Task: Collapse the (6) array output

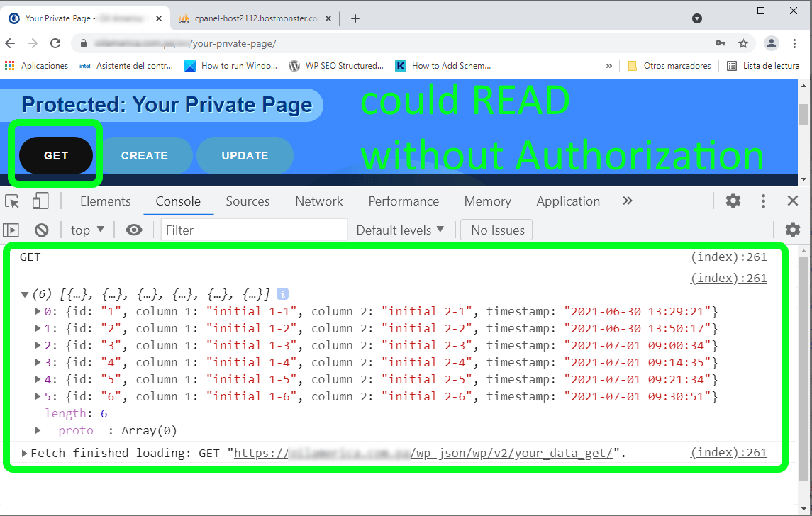Action: tap(24, 294)
